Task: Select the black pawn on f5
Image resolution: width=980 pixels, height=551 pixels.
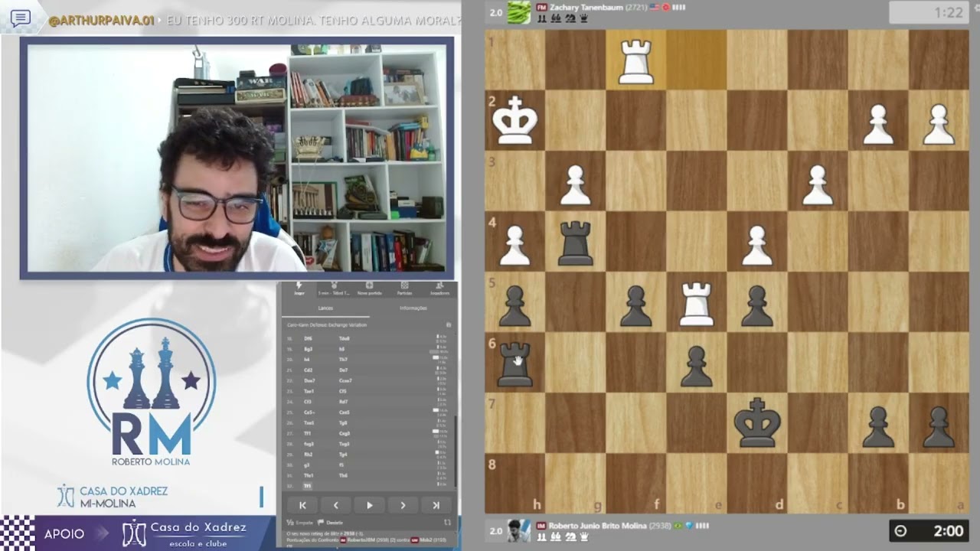Action: click(x=635, y=306)
